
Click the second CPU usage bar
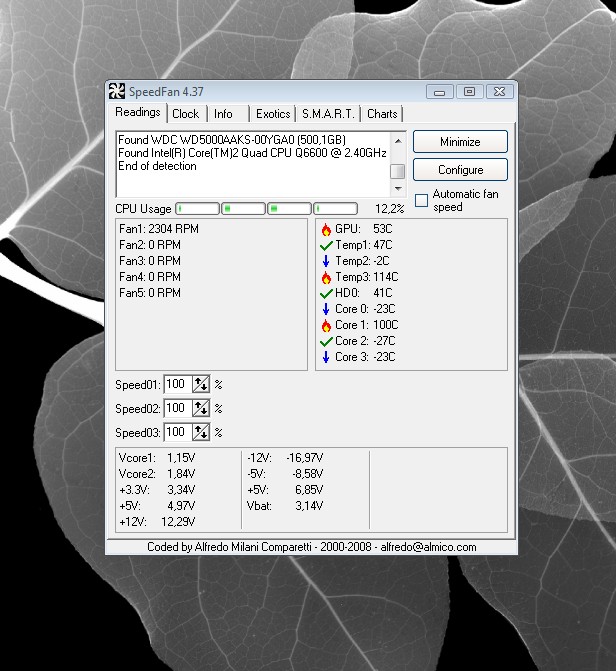coord(244,209)
